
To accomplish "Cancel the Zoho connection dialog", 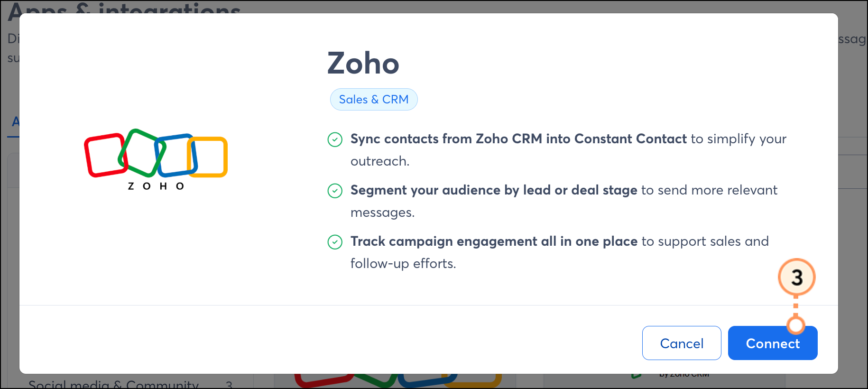I will (x=681, y=343).
